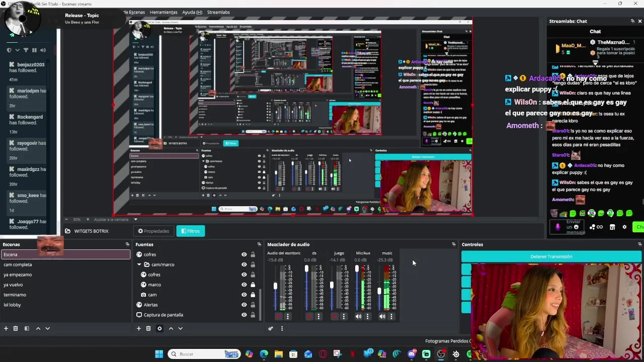Select the ya empezamo scene

coord(65,275)
